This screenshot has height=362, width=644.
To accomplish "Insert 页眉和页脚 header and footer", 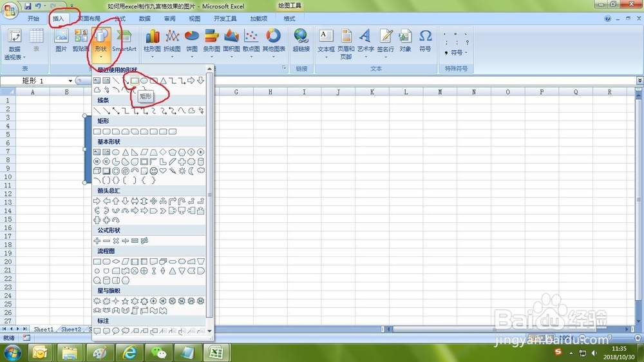I will coord(346,44).
